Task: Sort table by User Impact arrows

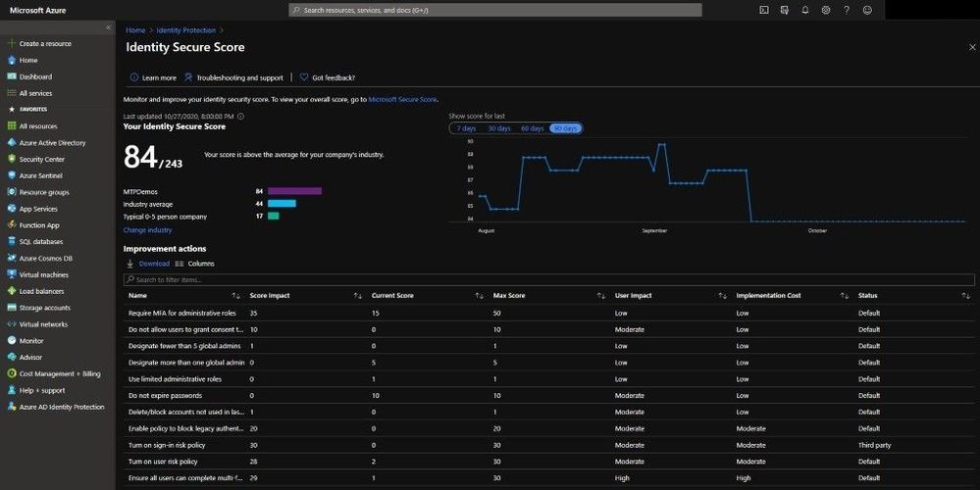Action: point(723,296)
